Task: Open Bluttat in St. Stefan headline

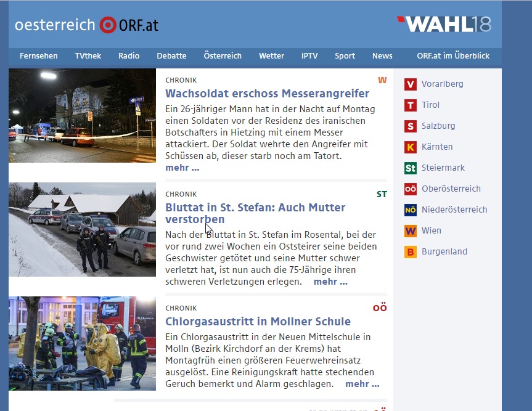Action: (255, 213)
